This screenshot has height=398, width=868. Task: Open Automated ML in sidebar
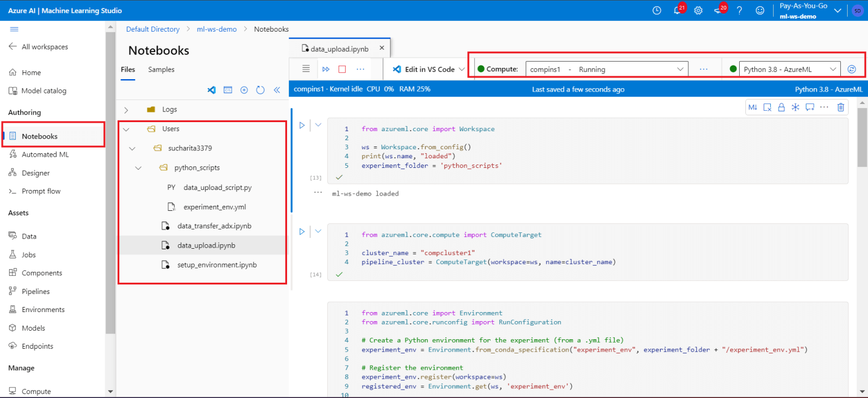pyautogui.click(x=45, y=154)
